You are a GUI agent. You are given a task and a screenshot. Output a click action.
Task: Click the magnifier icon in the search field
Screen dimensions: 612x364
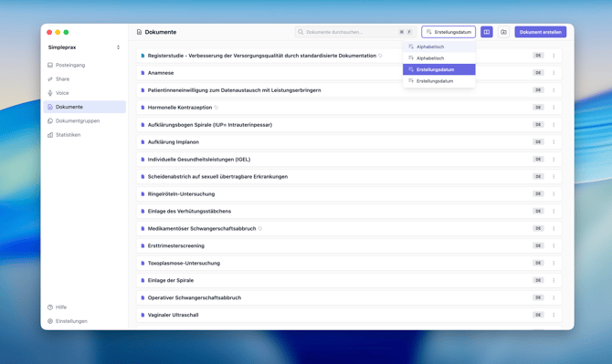pos(301,32)
